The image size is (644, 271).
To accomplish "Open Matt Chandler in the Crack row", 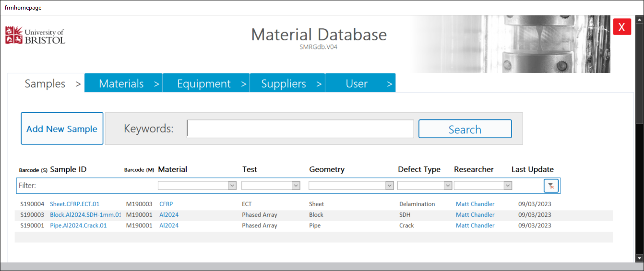I will (x=475, y=225).
